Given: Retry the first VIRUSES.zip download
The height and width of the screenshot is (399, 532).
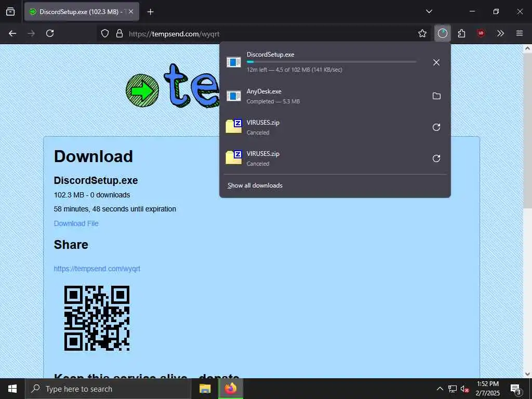Looking at the screenshot, I should point(436,127).
